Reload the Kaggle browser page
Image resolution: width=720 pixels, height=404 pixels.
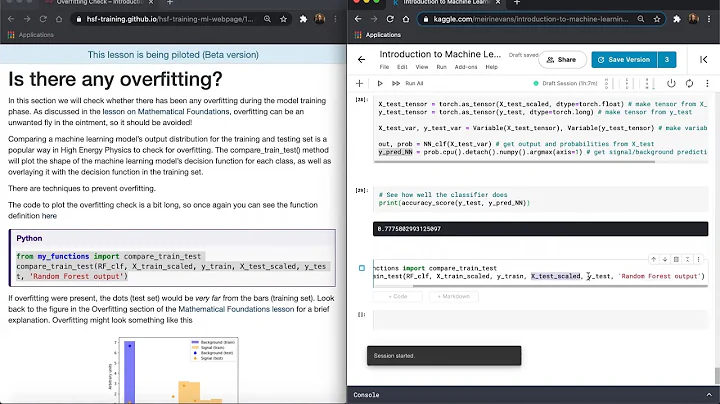coord(389,19)
